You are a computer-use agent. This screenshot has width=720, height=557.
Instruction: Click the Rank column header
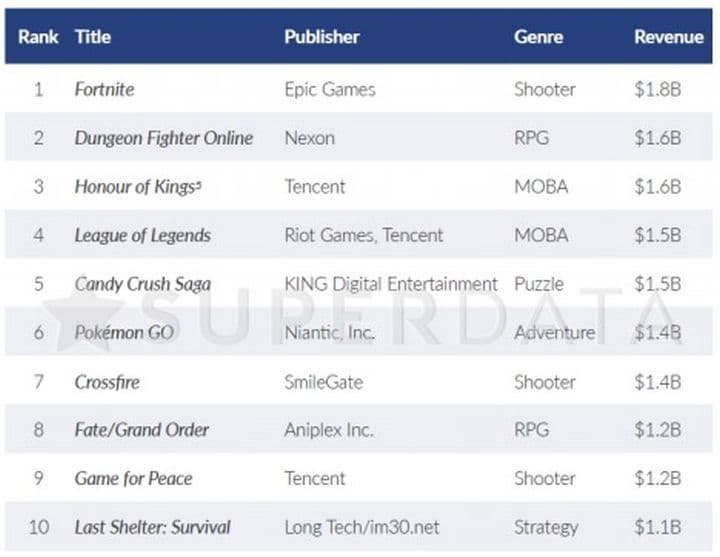(x=38, y=37)
